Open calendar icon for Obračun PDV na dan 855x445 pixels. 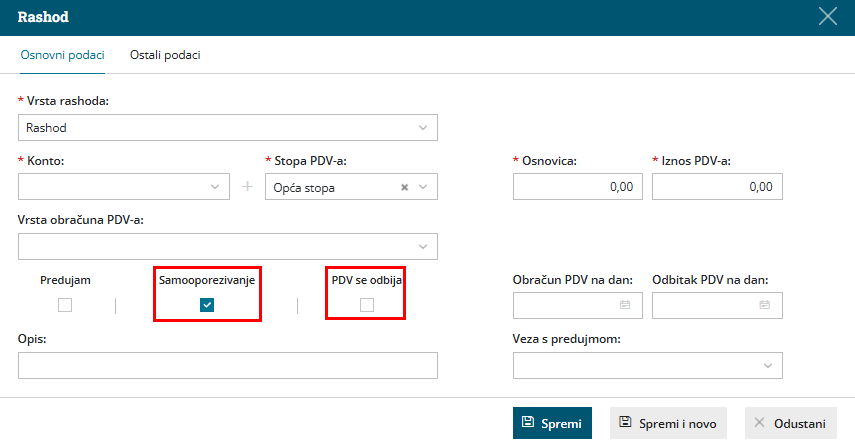625,305
